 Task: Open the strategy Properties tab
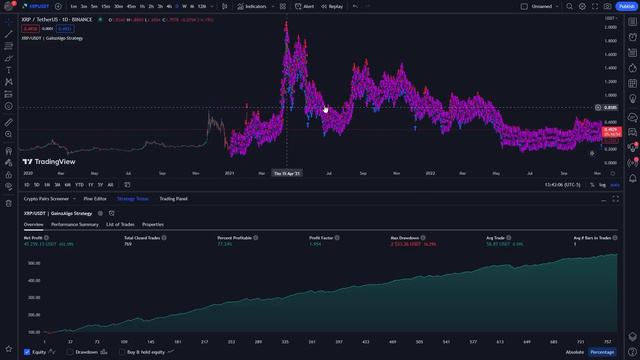[x=153, y=224]
